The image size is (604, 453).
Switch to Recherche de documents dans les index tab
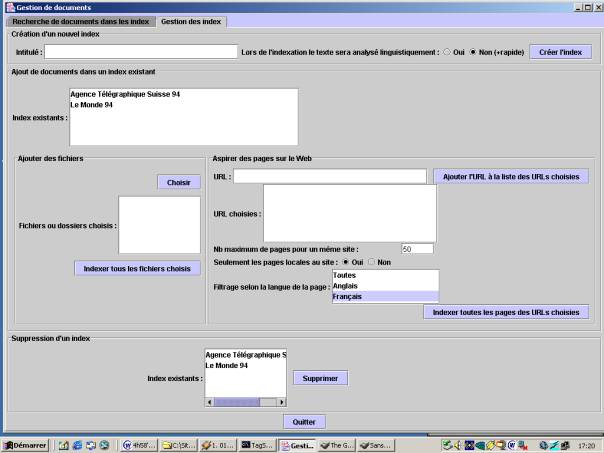click(78, 22)
